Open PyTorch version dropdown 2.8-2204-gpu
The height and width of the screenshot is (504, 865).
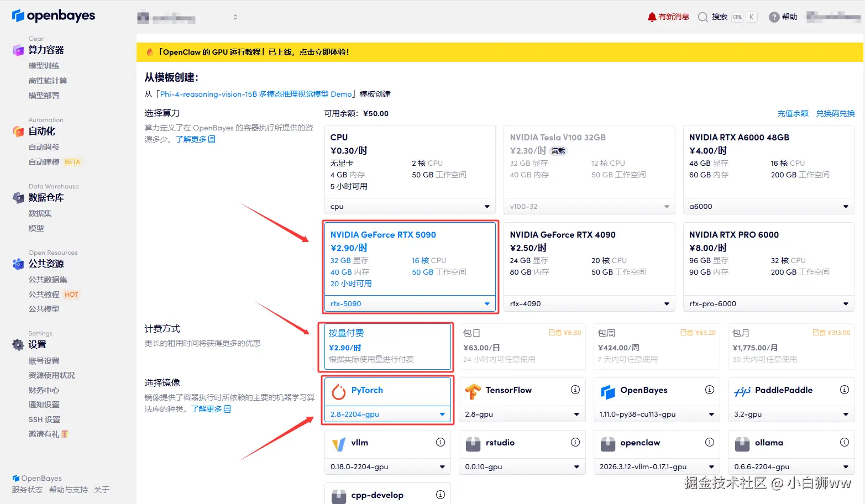(x=387, y=414)
